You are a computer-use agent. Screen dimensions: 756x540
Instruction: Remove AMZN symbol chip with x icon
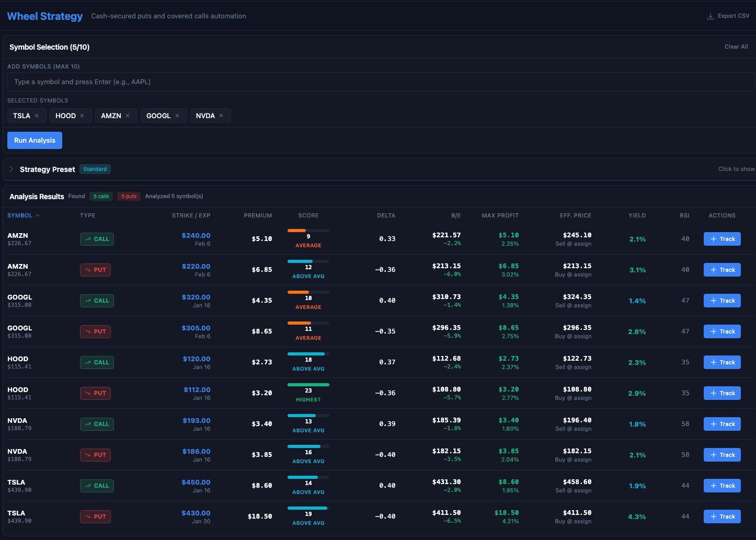128,116
